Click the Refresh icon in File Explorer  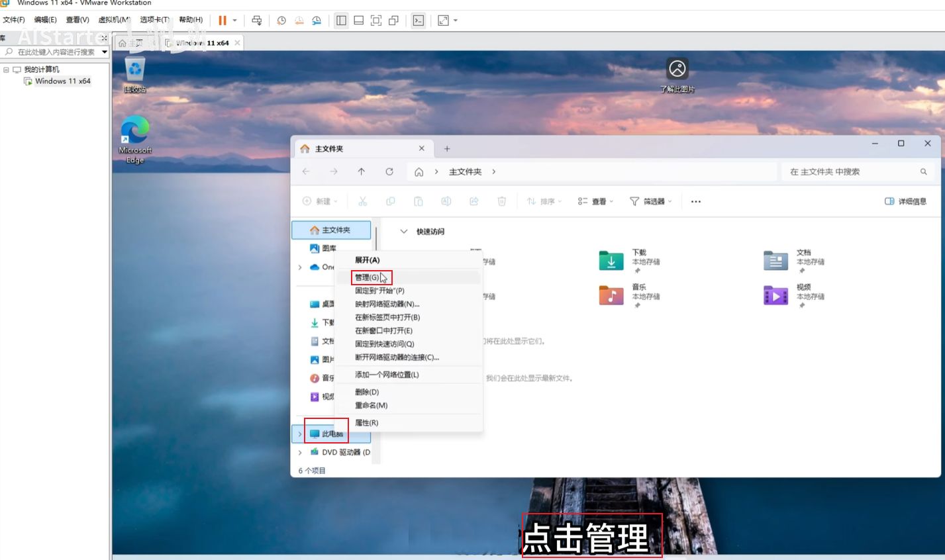click(x=389, y=171)
